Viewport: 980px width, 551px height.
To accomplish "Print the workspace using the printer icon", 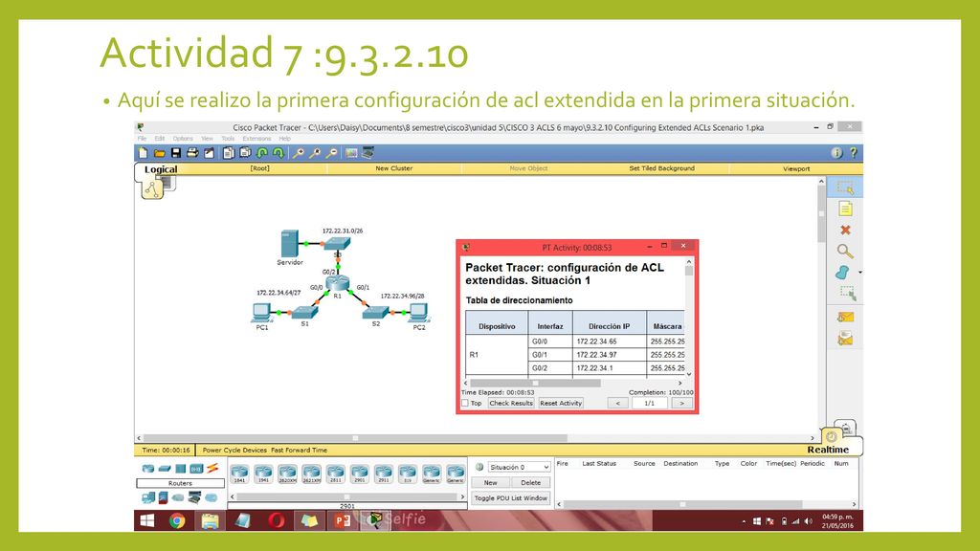I will (192, 153).
